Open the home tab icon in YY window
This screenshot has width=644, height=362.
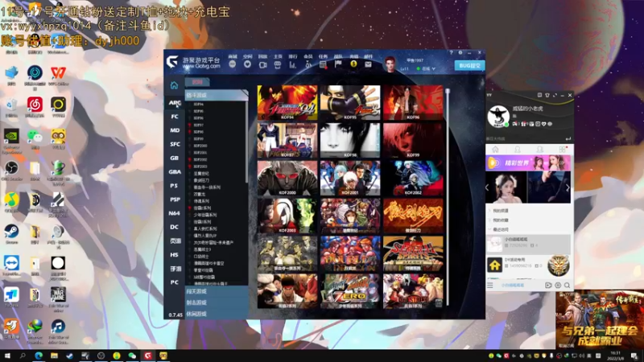[x=495, y=150]
